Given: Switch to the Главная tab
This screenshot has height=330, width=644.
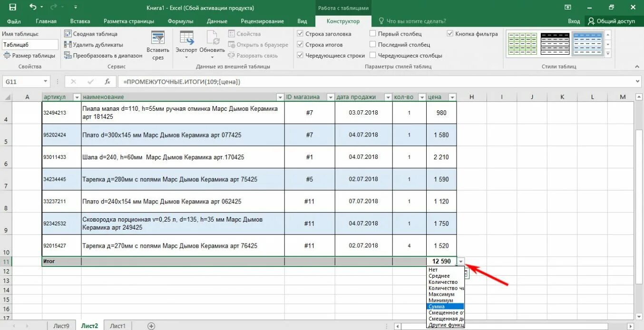Looking at the screenshot, I should tap(46, 21).
